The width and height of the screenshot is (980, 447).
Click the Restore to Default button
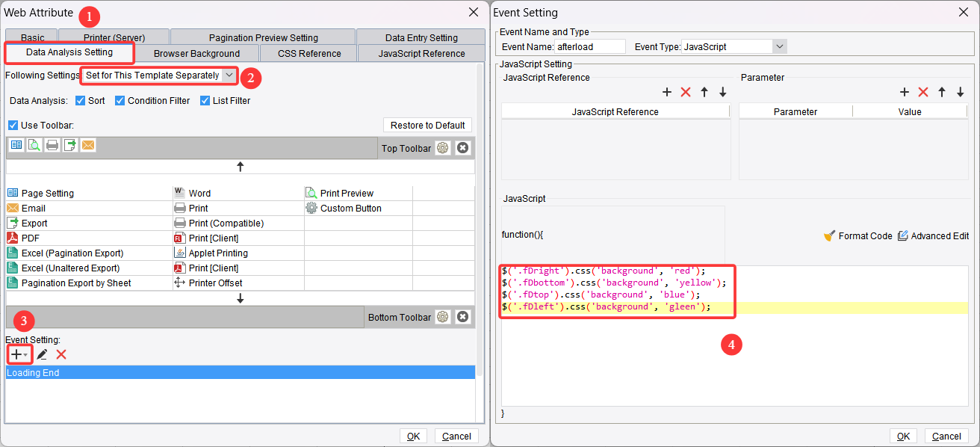(x=427, y=125)
